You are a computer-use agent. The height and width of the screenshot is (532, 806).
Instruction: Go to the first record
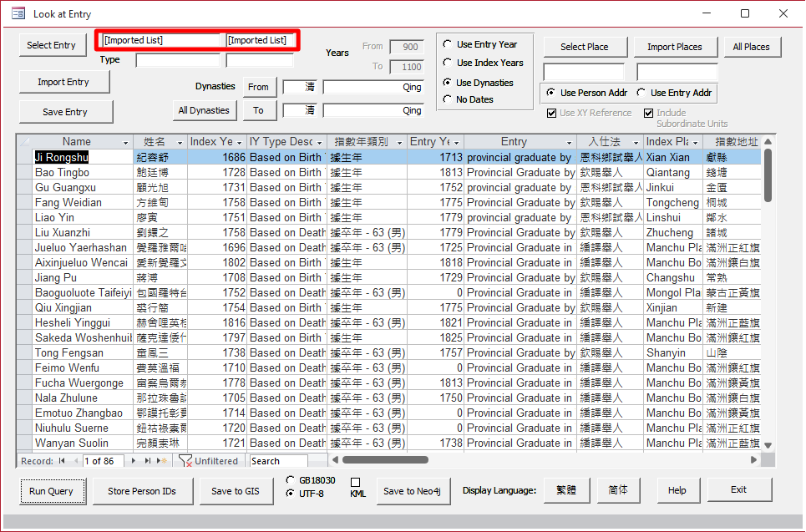tap(62, 461)
